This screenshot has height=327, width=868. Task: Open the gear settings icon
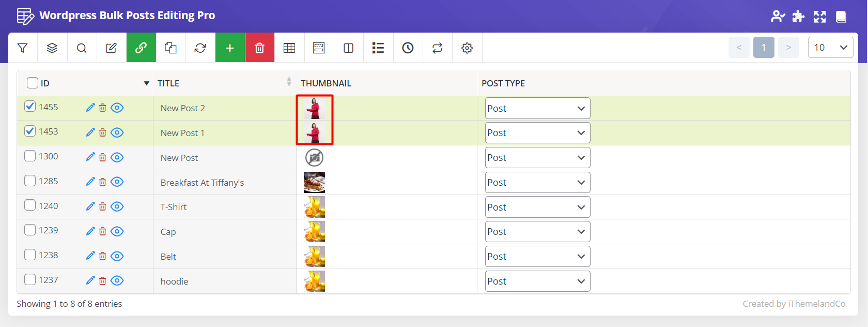[467, 48]
